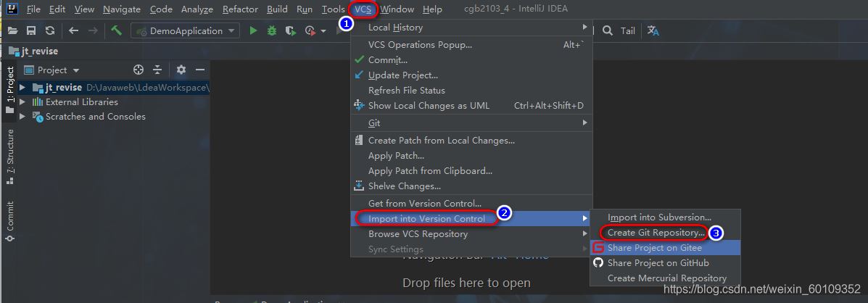This screenshot has height=303, width=868.
Task: Choose Create Git Repository... submenu entry
Action: coord(666,233)
